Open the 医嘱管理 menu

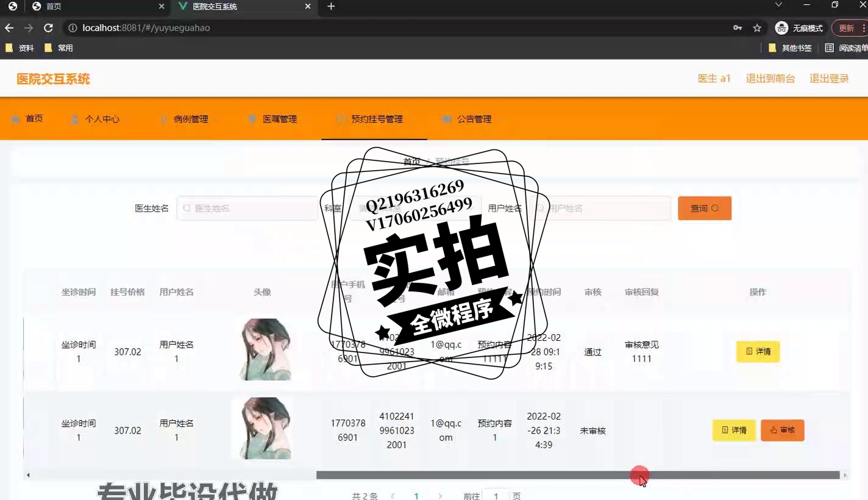pyautogui.click(x=279, y=119)
